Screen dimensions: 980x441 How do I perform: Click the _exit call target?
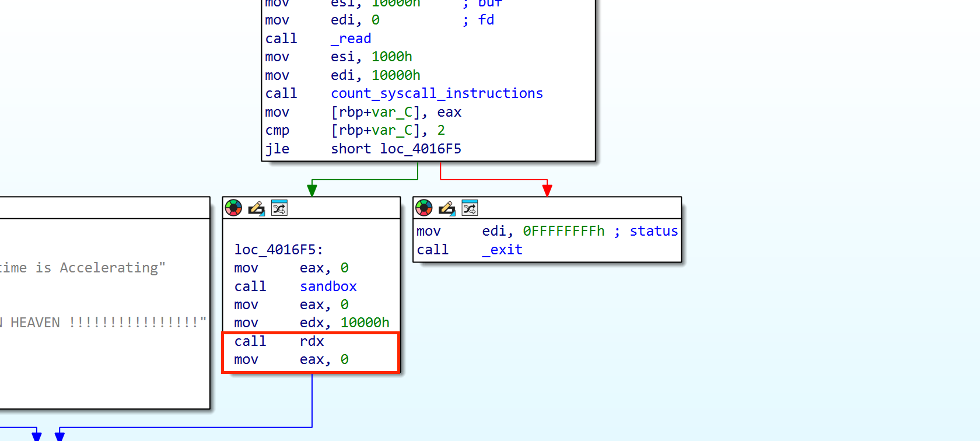coord(502,250)
